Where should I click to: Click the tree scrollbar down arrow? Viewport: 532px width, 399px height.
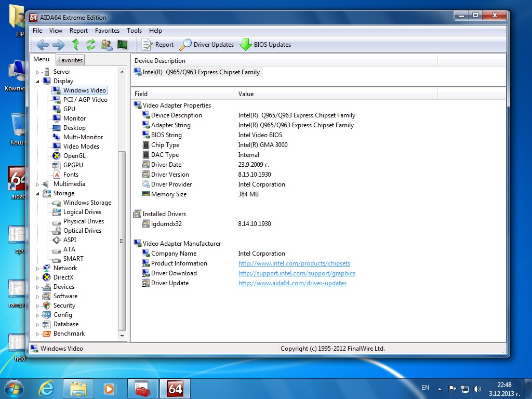pos(122,336)
